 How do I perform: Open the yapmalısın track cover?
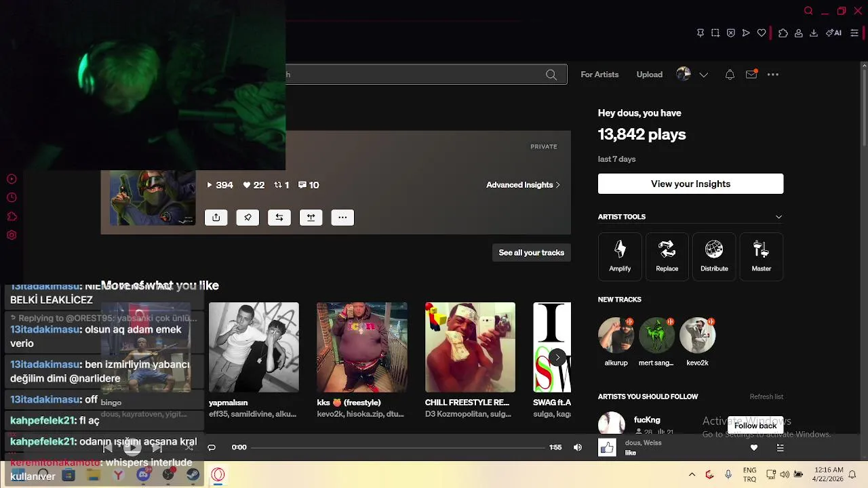254,347
